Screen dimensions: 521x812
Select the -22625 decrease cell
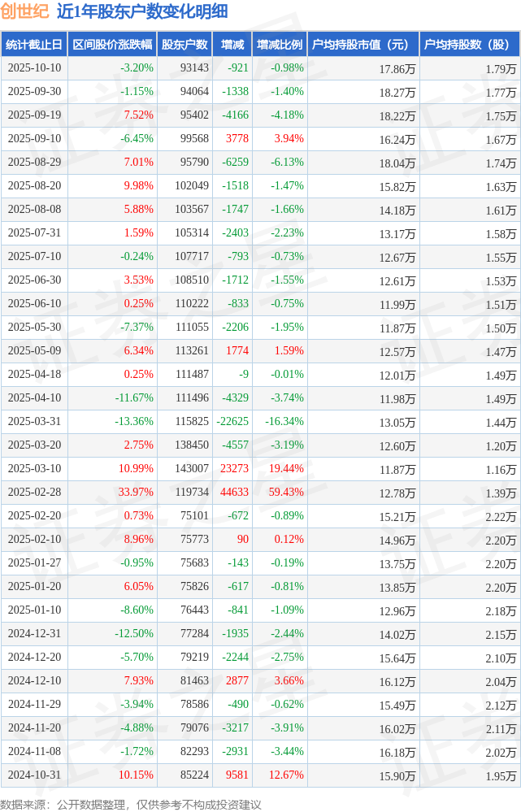pos(232,422)
